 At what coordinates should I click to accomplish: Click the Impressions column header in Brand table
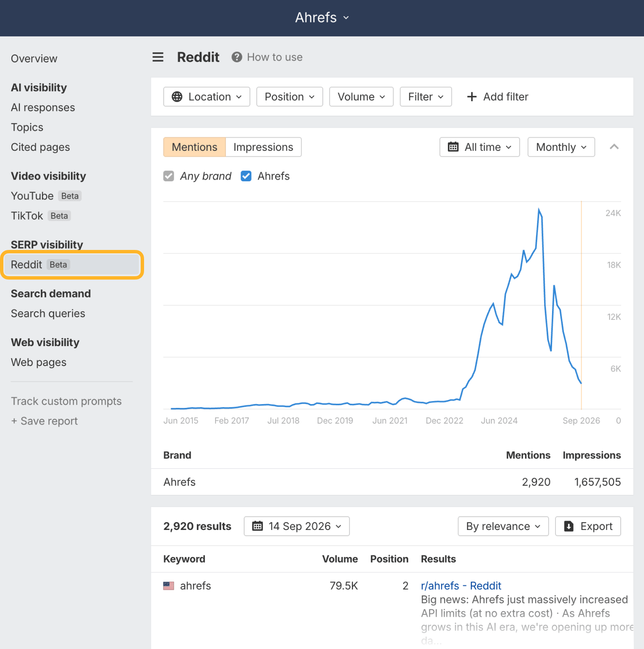(x=591, y=455)
